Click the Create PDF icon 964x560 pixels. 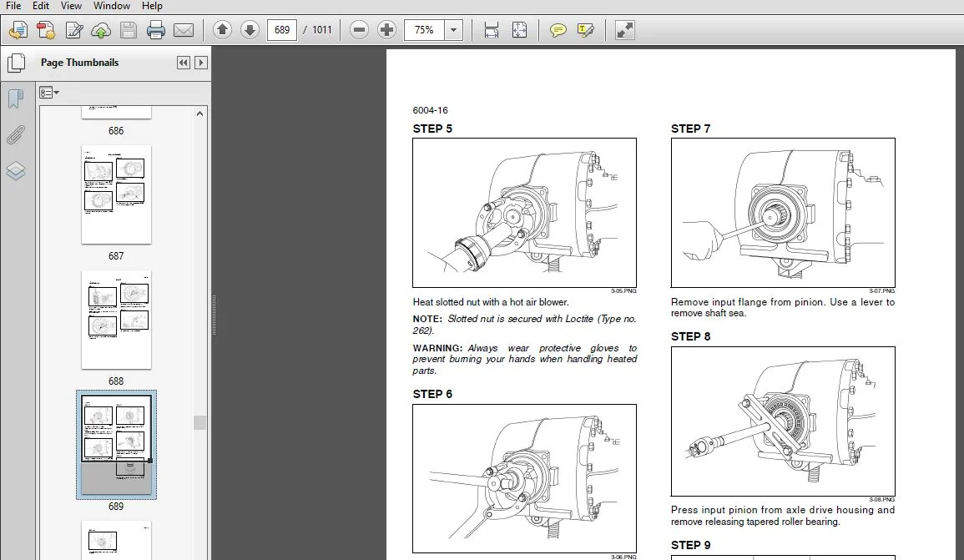(46, 29)
